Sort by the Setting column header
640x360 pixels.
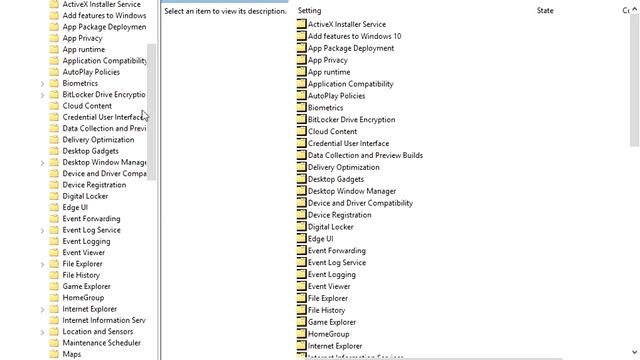coord(309,11)
